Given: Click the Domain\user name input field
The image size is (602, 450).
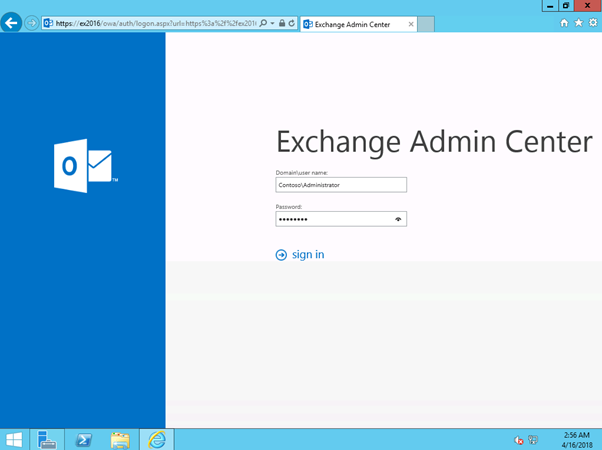Looking at the screenshot, I should point(341,185).
